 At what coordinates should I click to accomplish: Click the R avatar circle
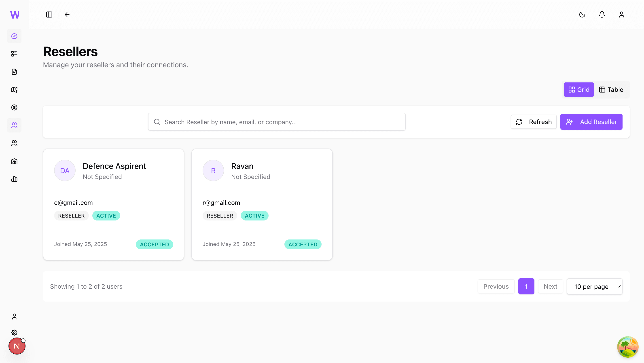pyautogui.click(x=213, y=170)
